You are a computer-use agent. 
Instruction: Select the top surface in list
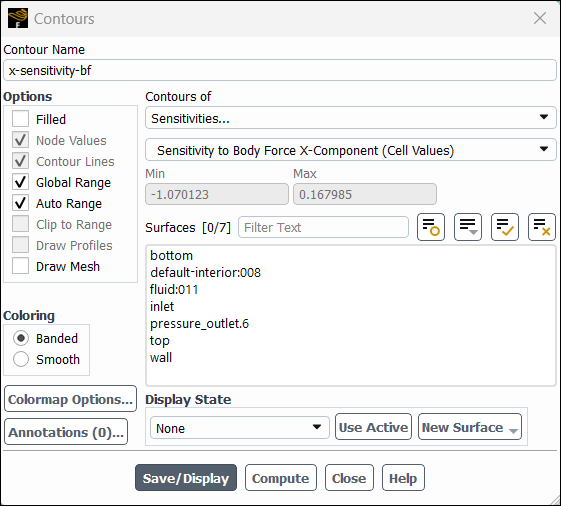point(351,341)
